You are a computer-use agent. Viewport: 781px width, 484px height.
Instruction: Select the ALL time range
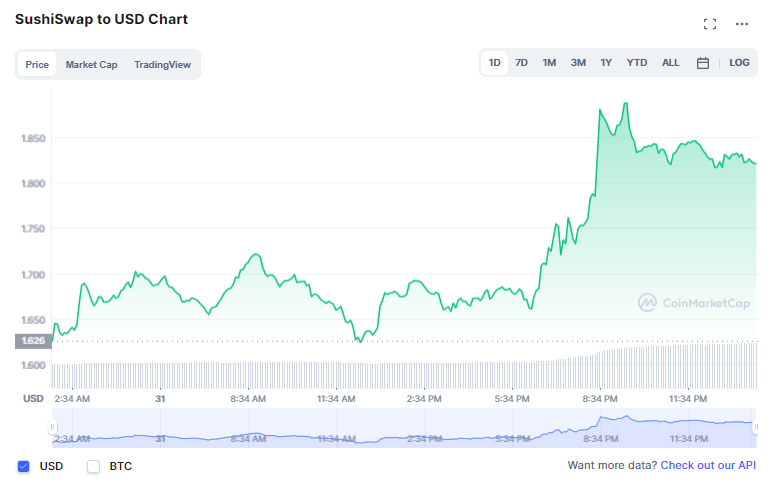click(670, 63)
